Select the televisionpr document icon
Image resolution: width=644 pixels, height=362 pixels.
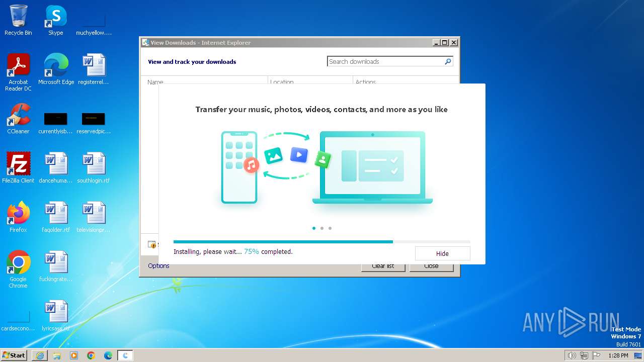point(94,217)
